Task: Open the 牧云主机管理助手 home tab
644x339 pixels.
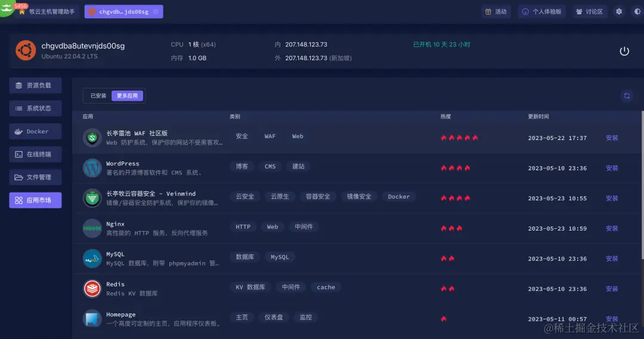Action: click(x=47, y=11)
